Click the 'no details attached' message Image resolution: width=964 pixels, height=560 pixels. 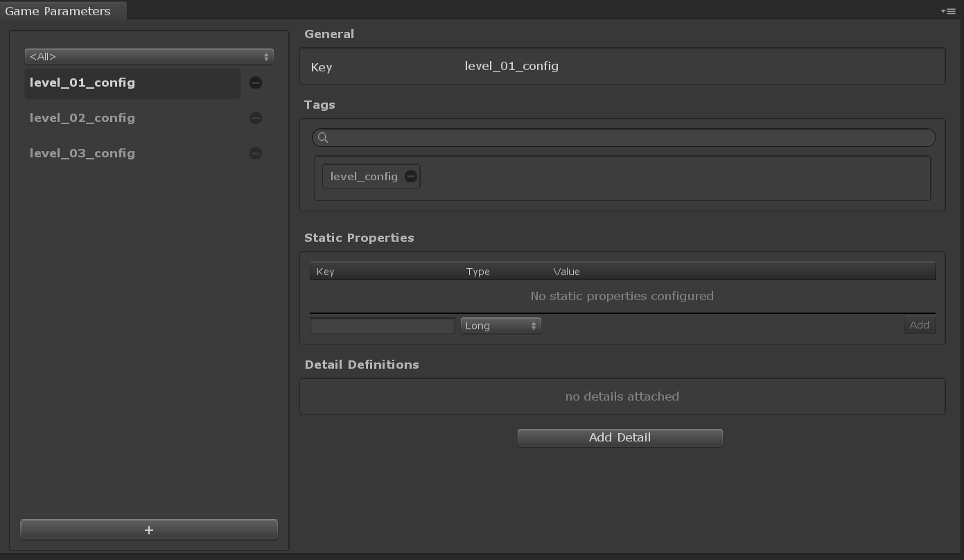tap(622, 396)
